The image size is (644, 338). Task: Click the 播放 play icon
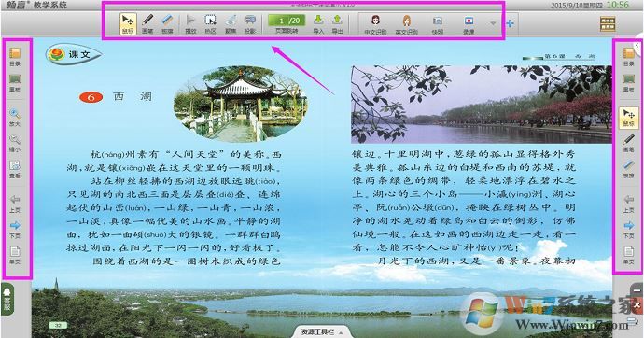click(190, 23)
